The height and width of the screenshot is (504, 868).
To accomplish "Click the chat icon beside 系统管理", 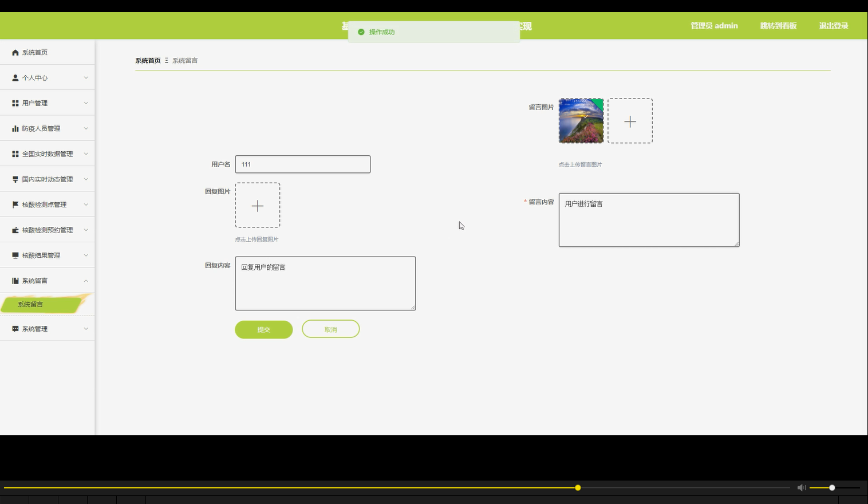I will (x=15, y=329).
